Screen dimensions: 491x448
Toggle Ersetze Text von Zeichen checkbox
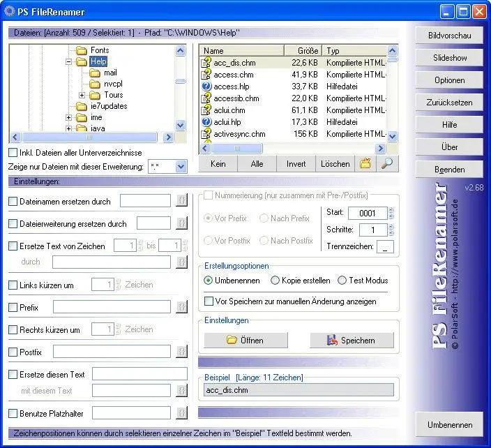click(x=13, y=246)
